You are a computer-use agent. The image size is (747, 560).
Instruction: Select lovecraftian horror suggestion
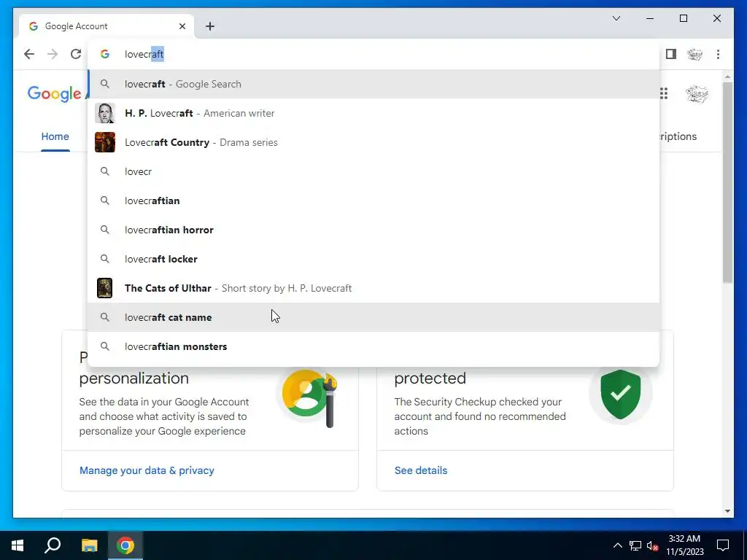point(374,230)
